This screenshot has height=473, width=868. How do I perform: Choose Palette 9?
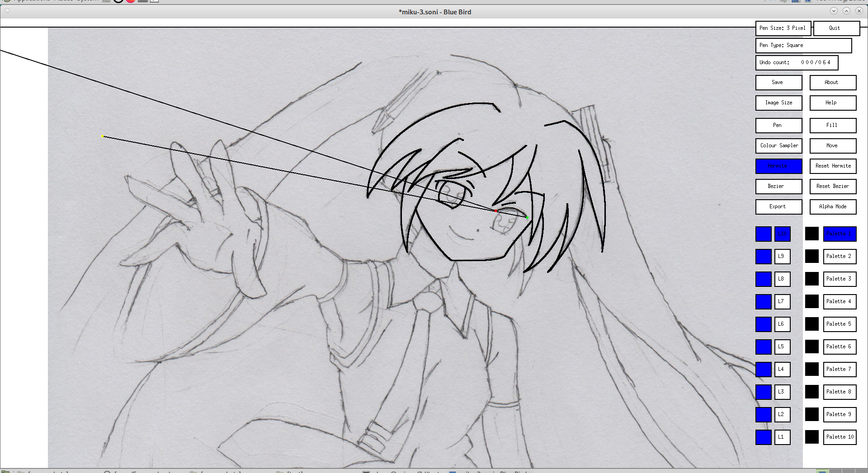840,415
